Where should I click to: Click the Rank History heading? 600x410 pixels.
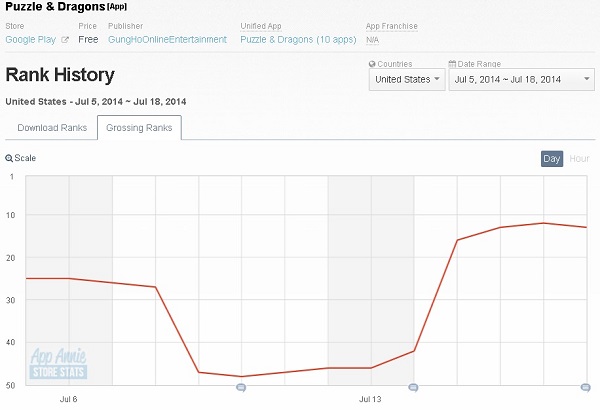tap(60, 75)
